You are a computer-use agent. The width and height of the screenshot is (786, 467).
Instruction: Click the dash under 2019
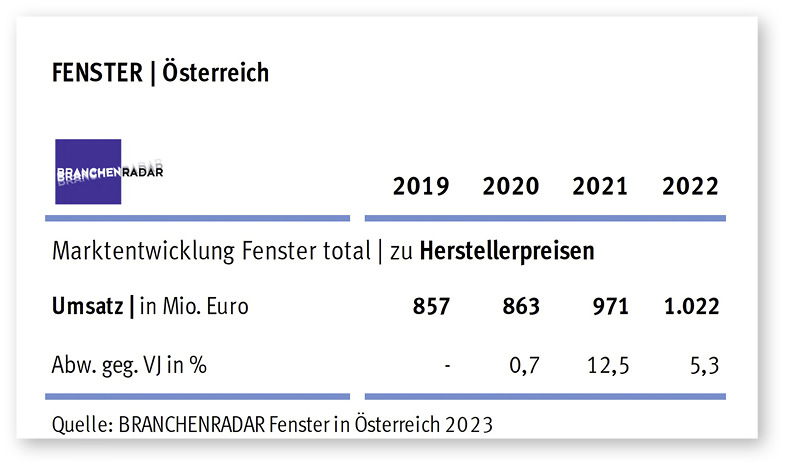[x=447, y=366]
